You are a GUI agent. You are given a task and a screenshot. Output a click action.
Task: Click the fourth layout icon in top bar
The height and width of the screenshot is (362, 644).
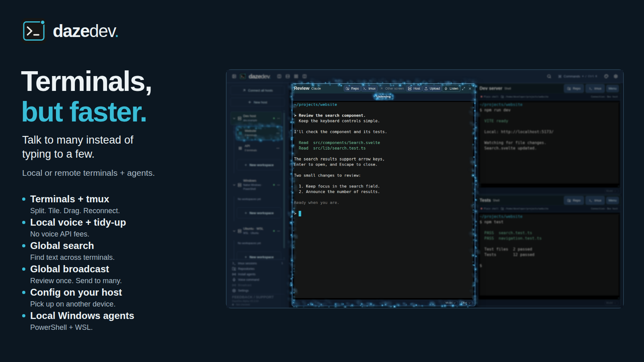coord(305,76)
